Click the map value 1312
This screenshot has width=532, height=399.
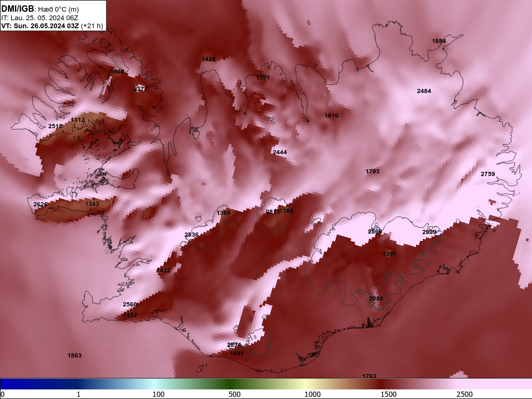tap(78, 120)
